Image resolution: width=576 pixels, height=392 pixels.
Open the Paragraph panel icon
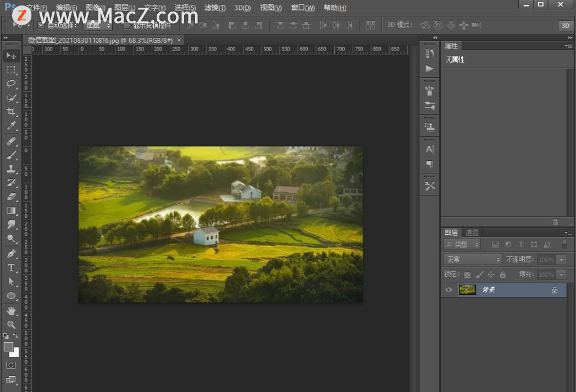429,164
